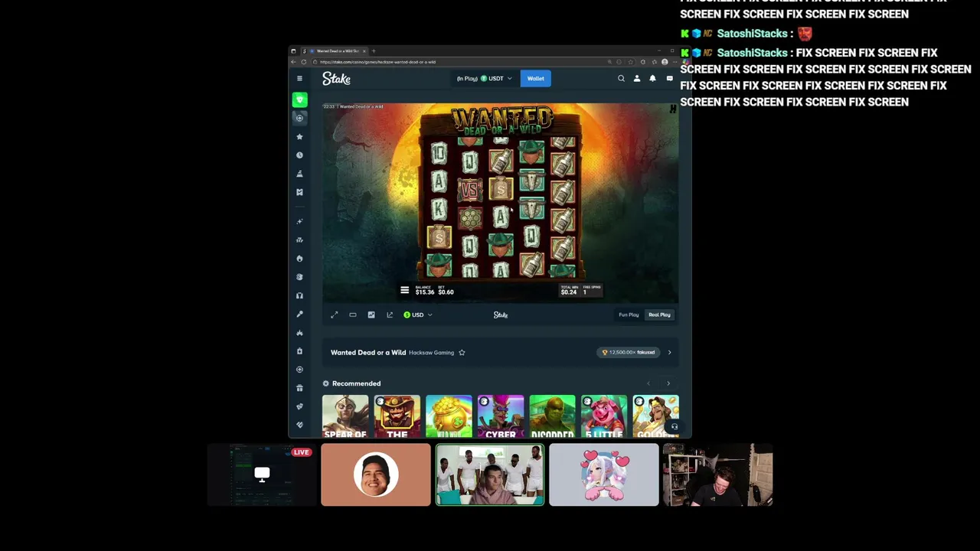Open the user profile icon
Screen dimensions: 980x551
(636, 78)
